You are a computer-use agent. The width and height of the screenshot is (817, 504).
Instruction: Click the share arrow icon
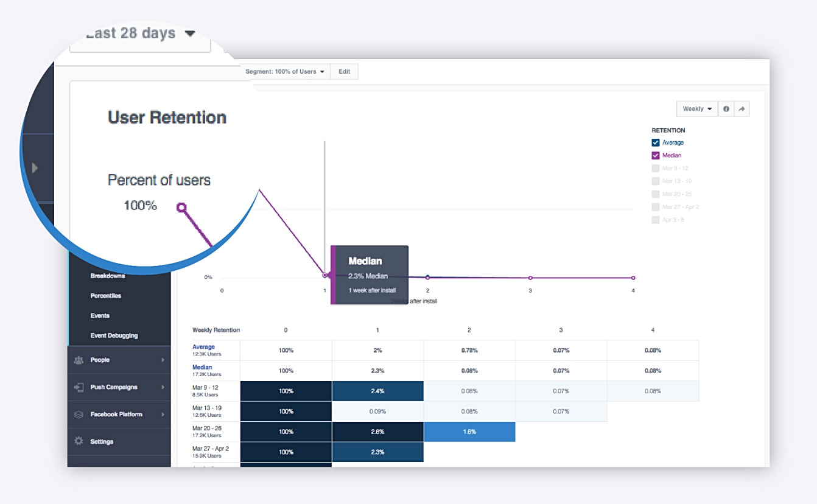tap(742, 109)
